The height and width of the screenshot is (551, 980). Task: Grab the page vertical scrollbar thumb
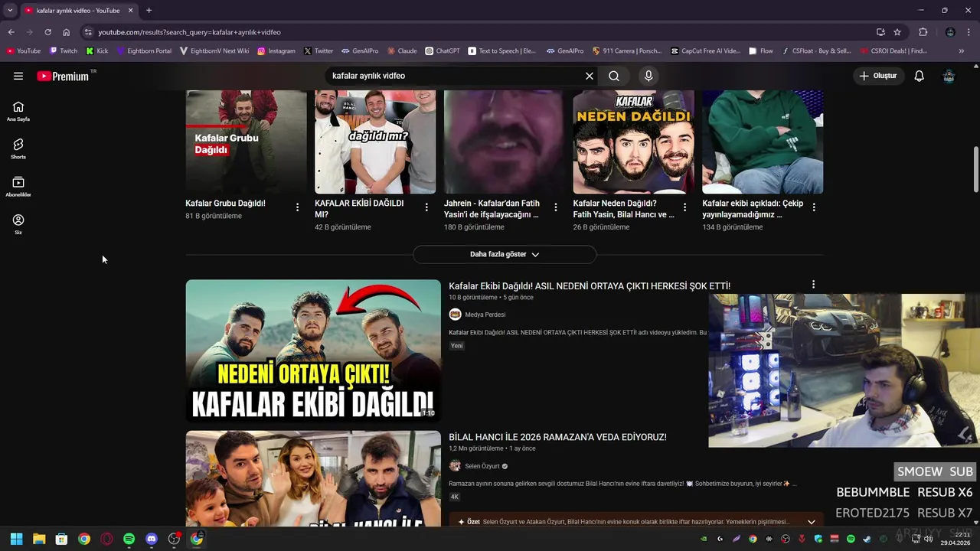point(975,168)
